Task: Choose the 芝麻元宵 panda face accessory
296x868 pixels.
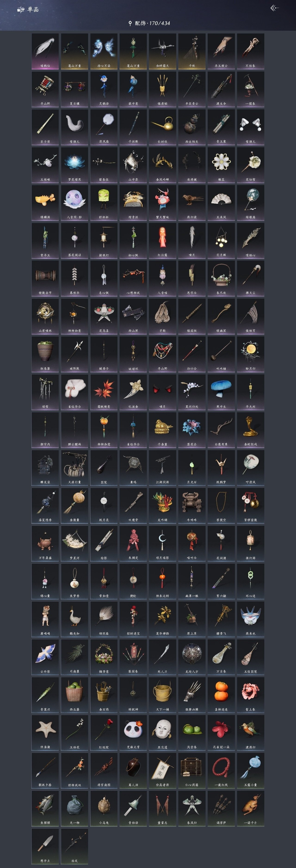Action: [x=133, y=733]
